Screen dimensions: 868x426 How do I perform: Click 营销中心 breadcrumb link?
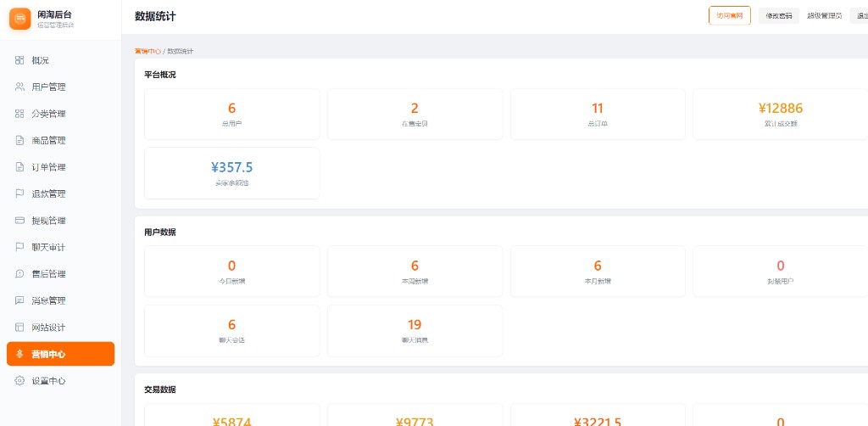coord(147,51)
